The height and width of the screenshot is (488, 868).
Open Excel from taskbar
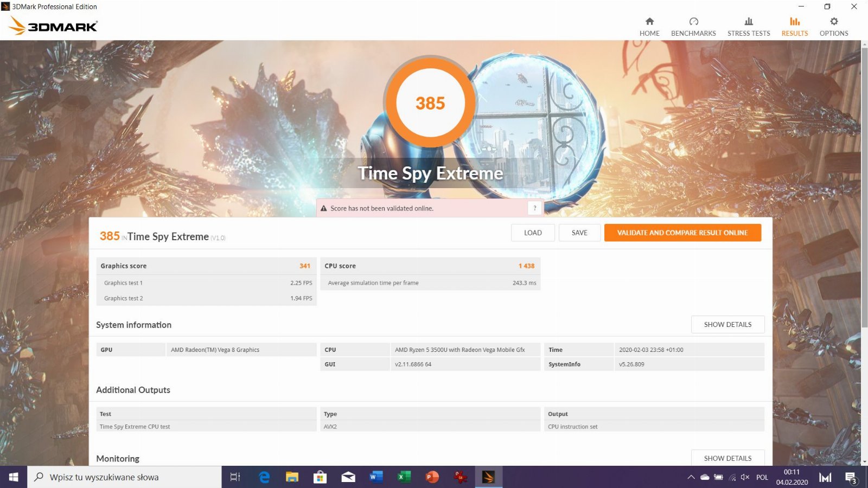pos(404,477)
